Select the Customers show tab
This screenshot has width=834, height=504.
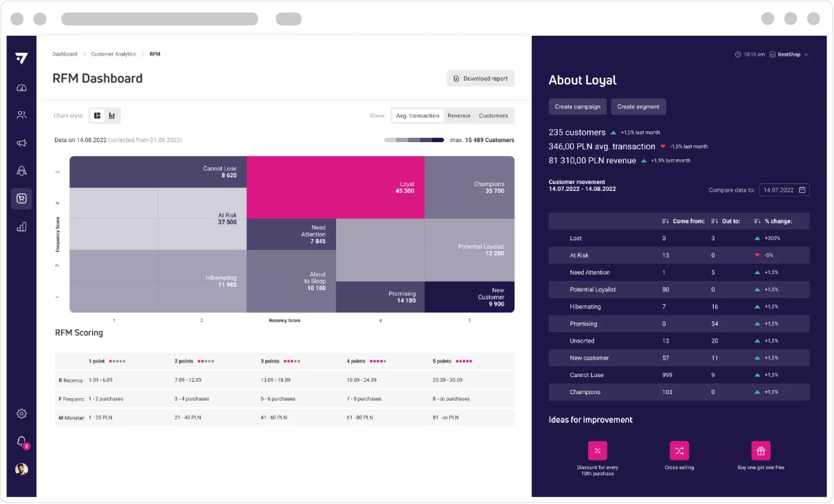493,115
